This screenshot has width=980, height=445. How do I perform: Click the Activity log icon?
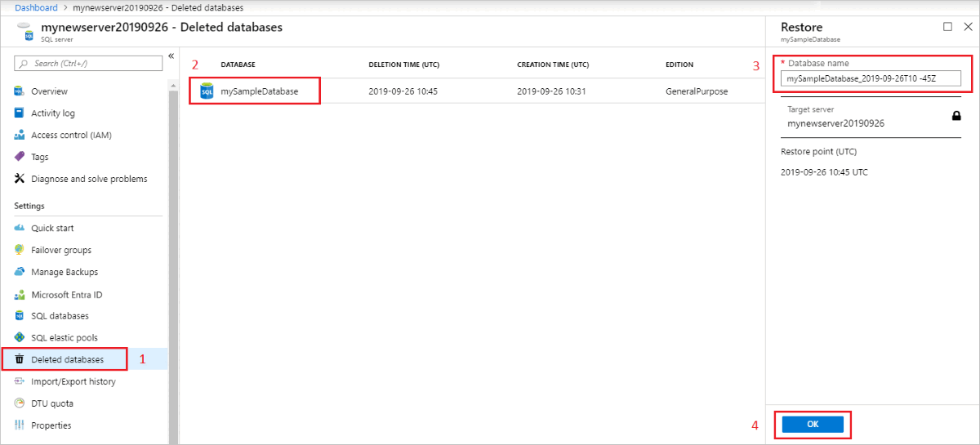20,113
